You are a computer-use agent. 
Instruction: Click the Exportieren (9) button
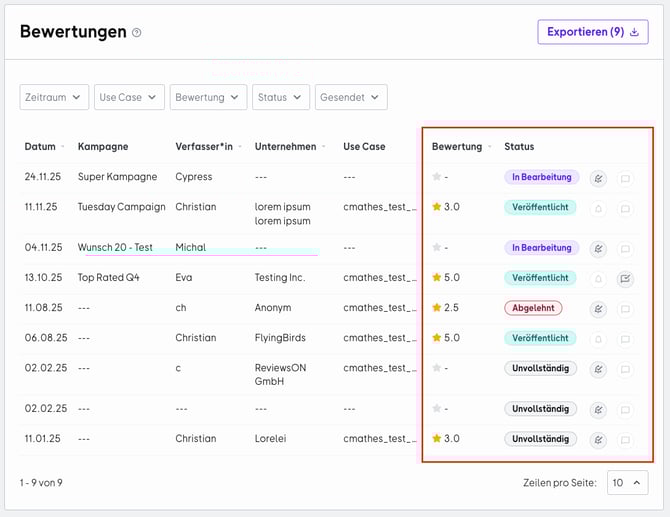(x=592, y=32)
